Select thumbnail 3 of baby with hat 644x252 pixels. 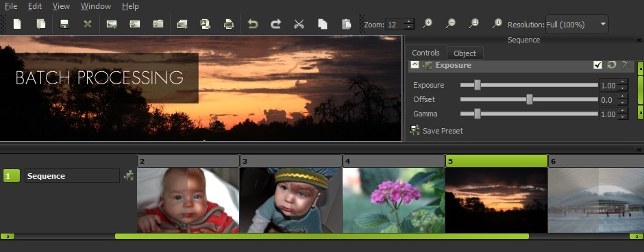click(290, 200)
